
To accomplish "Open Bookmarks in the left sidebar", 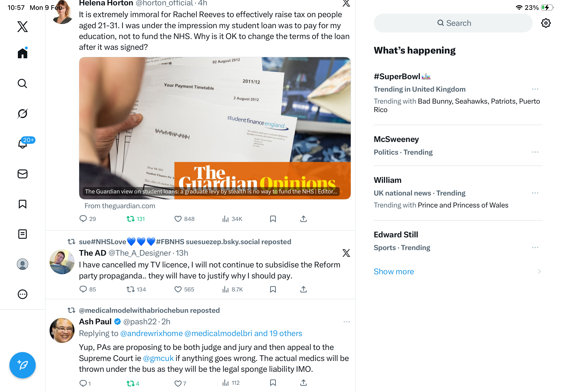I will [x=23, y=204].
